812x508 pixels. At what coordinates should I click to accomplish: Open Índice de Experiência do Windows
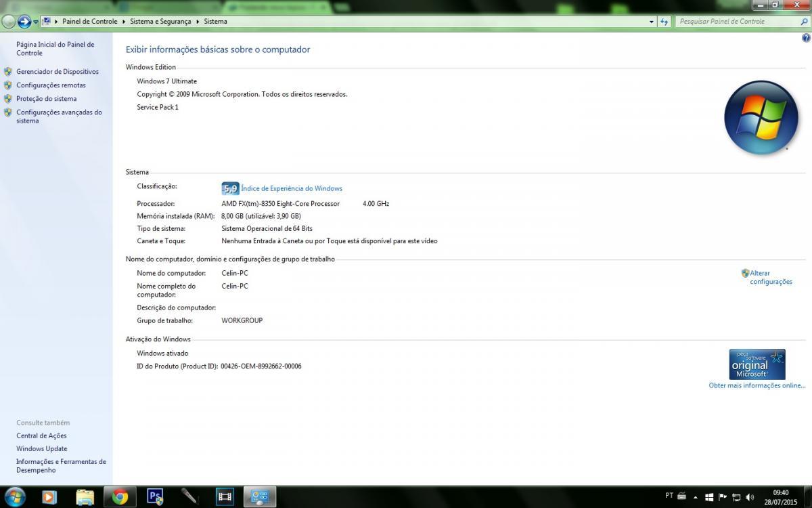292,188
